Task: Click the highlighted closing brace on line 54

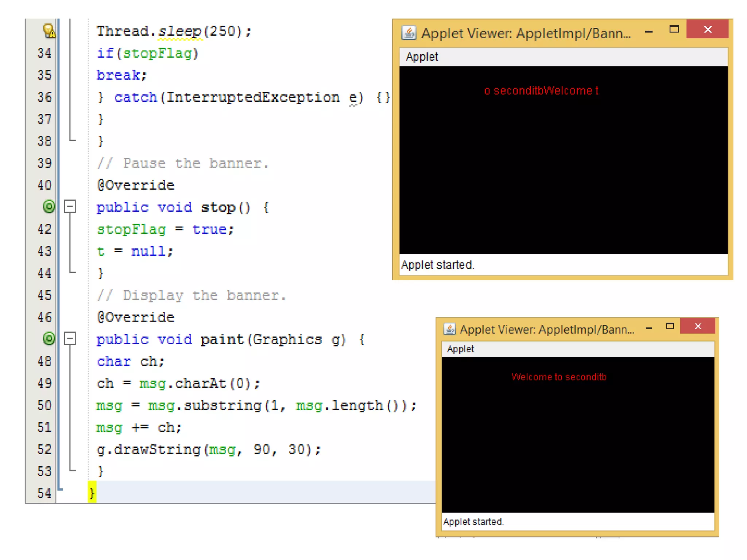Action: pyautogui.click(x=92, y=493)
